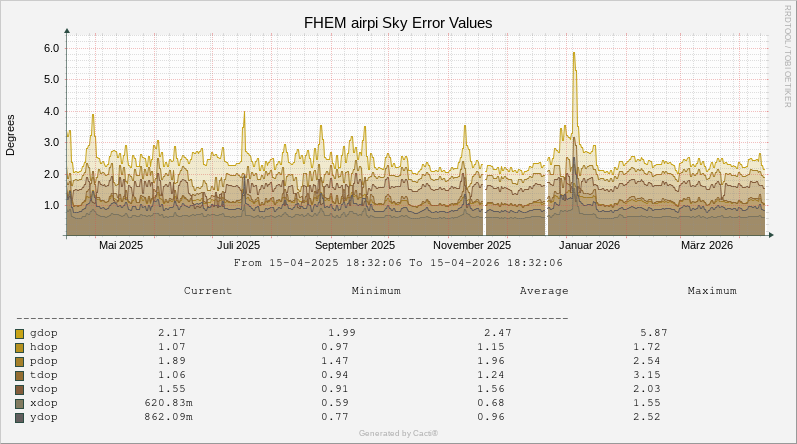The image size is (797, 444).
Task: Click the pdop legend color swatch
Action: pos(20,361)
